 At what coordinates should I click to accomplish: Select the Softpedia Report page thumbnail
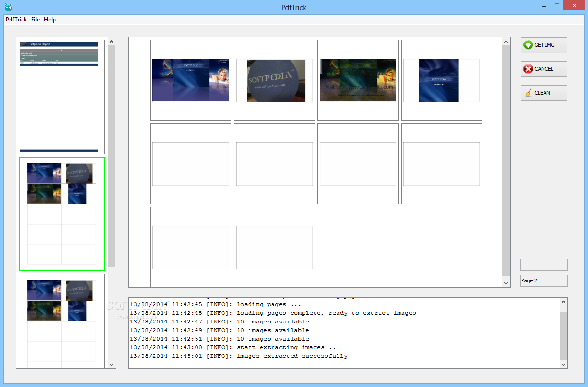pyautogui.click(x=62, y=97)
